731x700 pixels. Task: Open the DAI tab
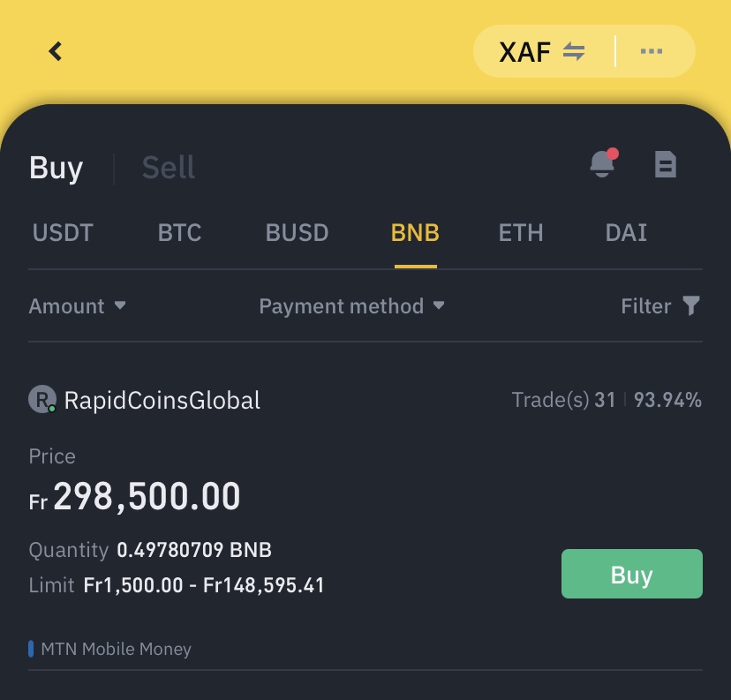click(x=626, y=233)
